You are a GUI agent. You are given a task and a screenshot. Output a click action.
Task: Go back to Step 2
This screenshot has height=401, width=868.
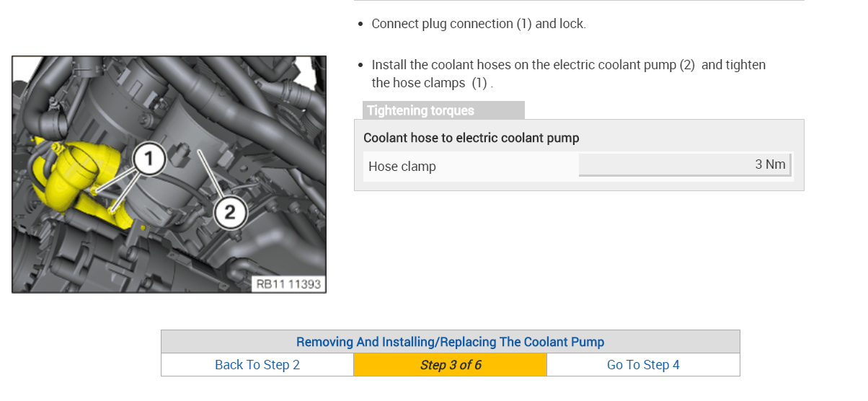tap(257, 365)
